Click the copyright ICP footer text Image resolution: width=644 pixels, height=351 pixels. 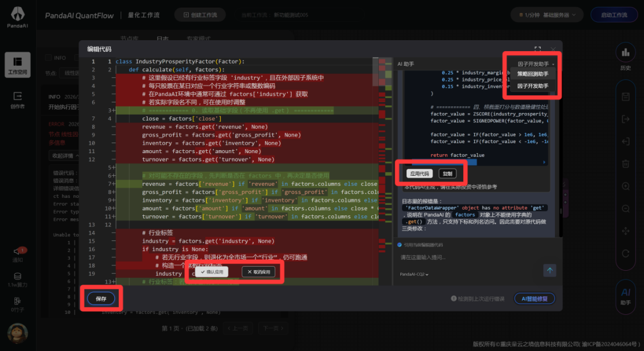click(556, 344)
